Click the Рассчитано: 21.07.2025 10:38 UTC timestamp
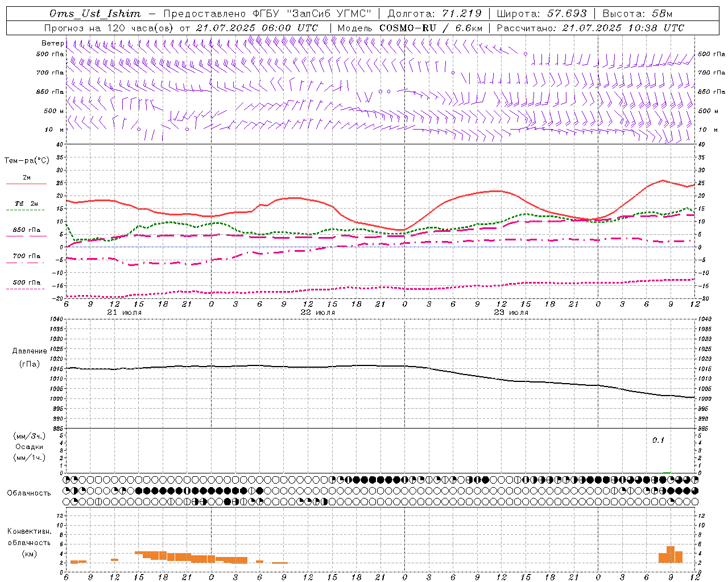728x582 pixels. (590, 28)
